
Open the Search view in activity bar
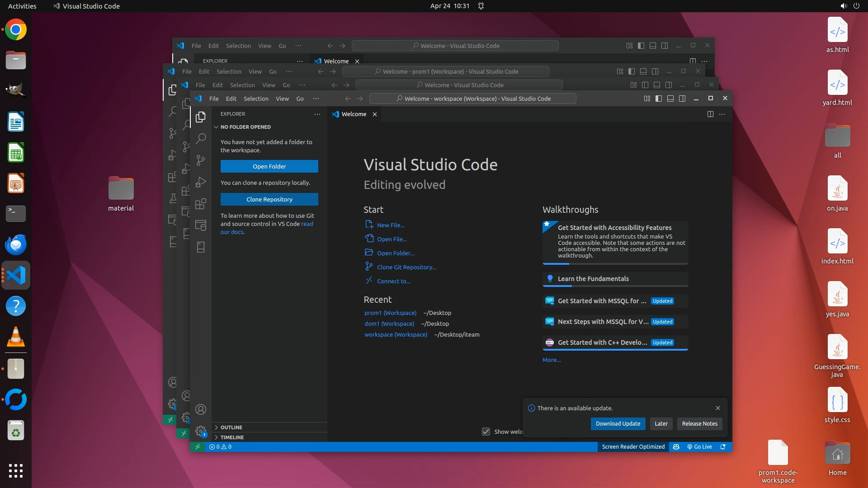click(x=201, y=138)
